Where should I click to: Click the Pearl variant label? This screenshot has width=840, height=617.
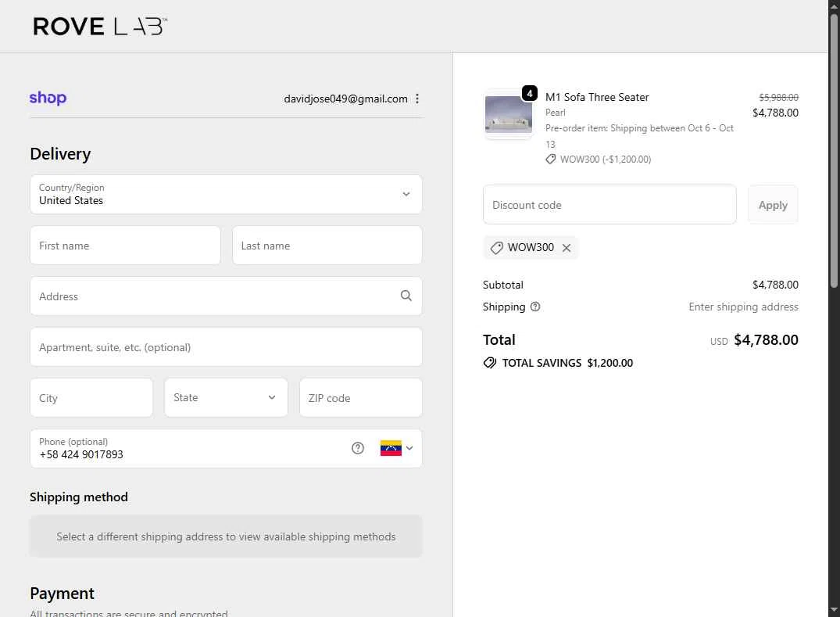[x=555, y=113]
